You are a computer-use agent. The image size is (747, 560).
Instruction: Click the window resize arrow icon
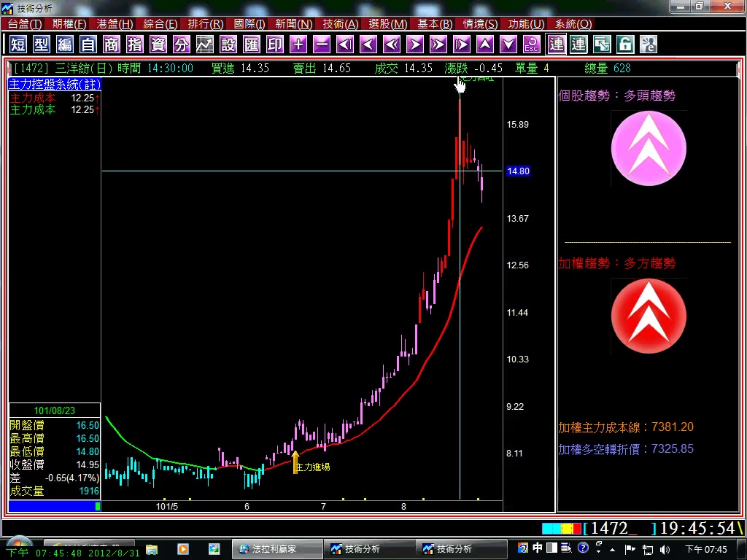pos(602,44)
